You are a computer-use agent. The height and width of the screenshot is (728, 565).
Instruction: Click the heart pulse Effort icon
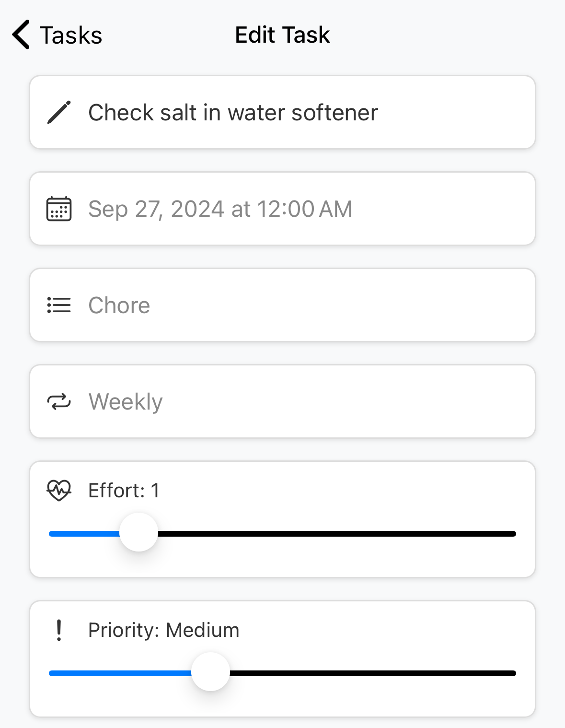coord(59,490)
